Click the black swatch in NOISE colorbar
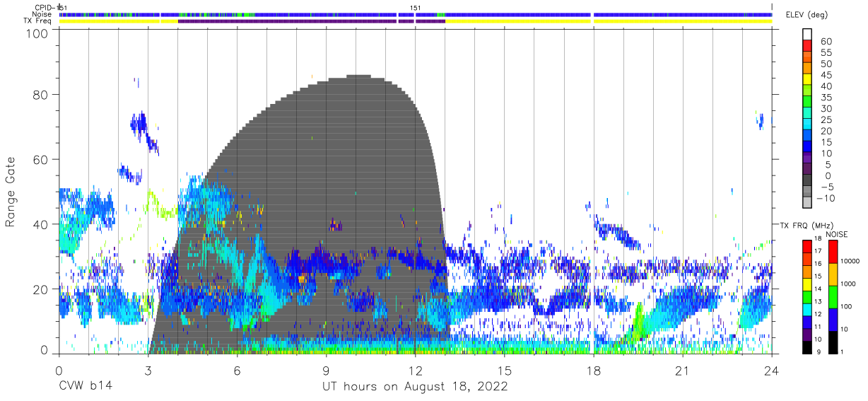 tap(833, 342)
